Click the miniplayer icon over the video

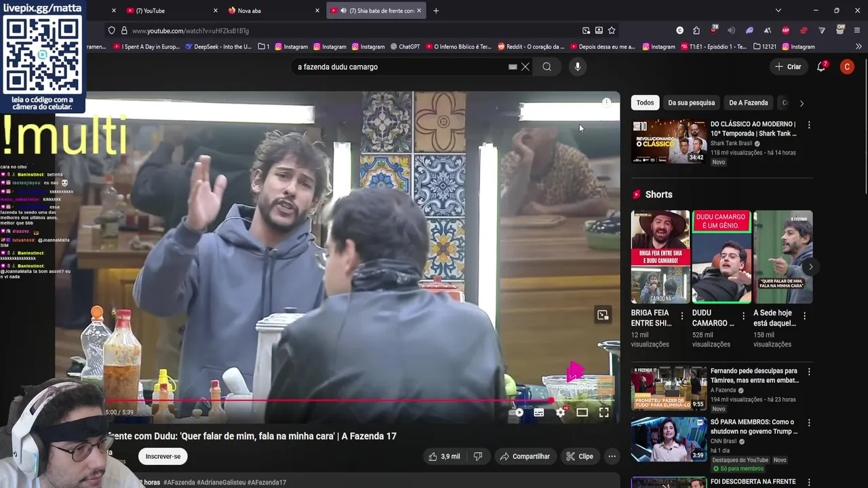[x=603, y=315]
